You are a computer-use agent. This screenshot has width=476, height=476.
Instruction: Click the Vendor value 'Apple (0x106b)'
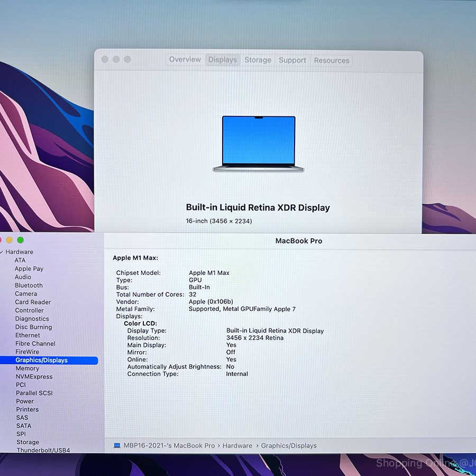[x=211, y=301]
